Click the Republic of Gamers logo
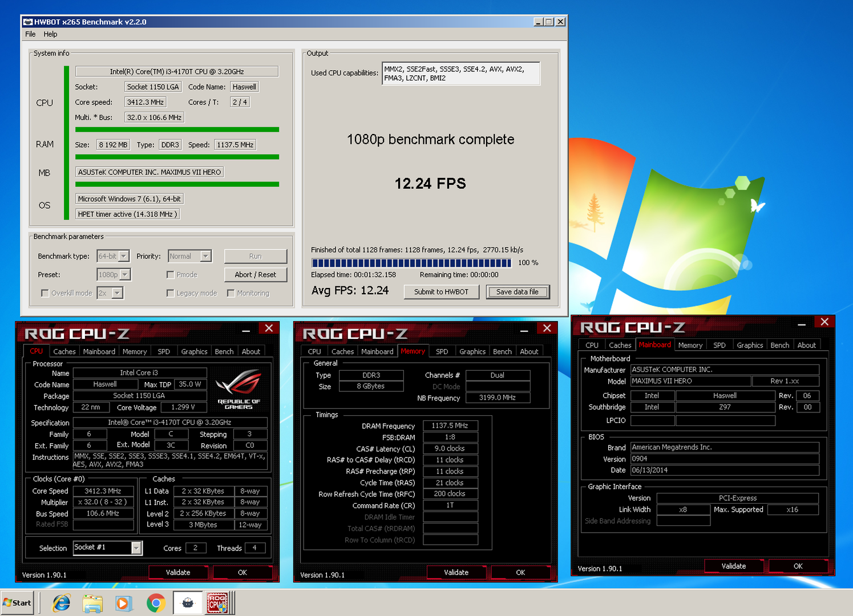 (x=238, y=390)
